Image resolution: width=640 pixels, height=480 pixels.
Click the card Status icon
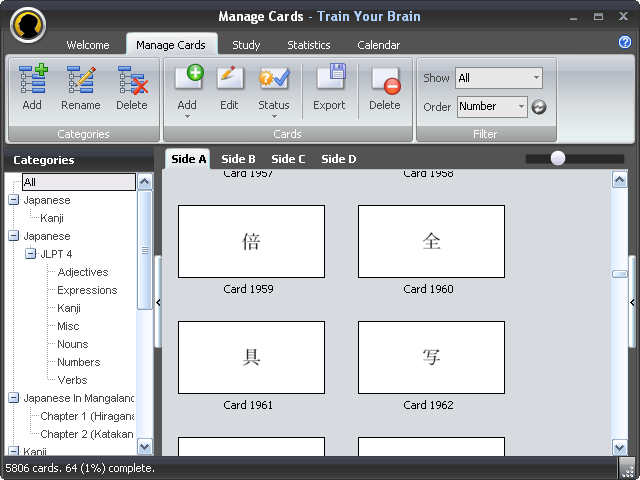(x=274, y=79)
